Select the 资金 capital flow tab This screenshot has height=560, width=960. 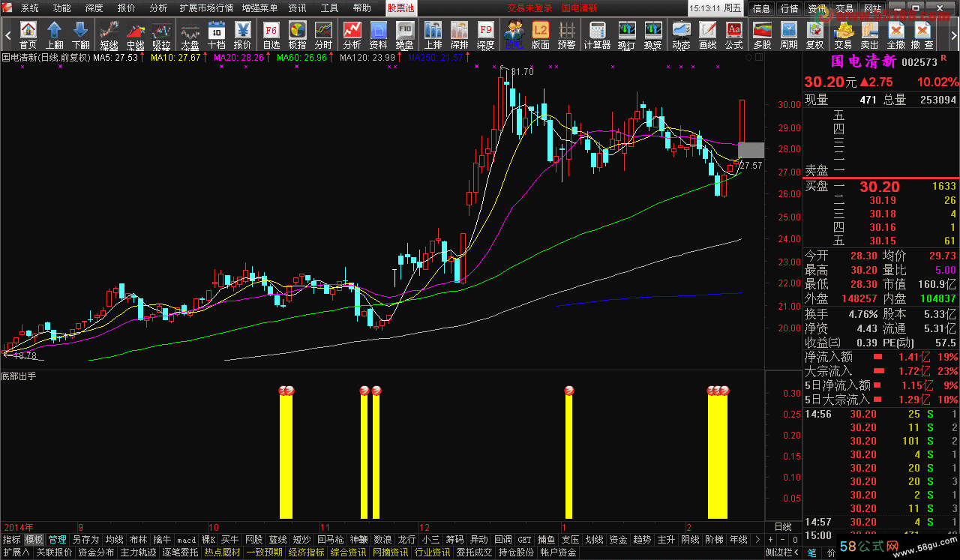(618, 539)
